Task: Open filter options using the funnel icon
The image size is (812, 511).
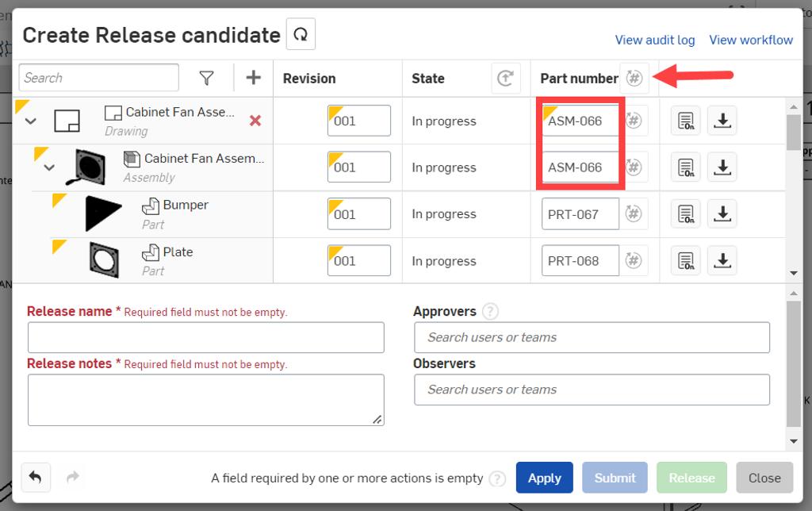Action: coord(207,78)
